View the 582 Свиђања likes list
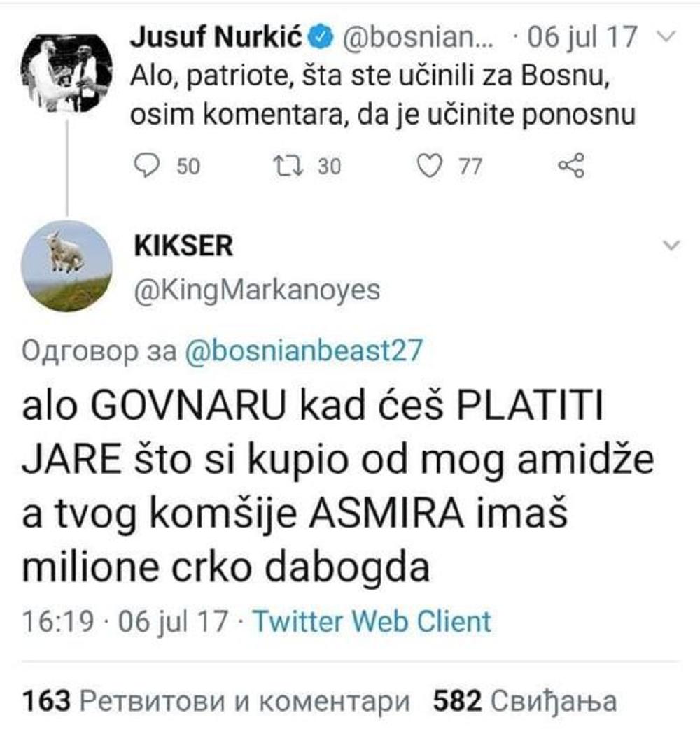Screen dimensions: 700x729 pos(526,700)
